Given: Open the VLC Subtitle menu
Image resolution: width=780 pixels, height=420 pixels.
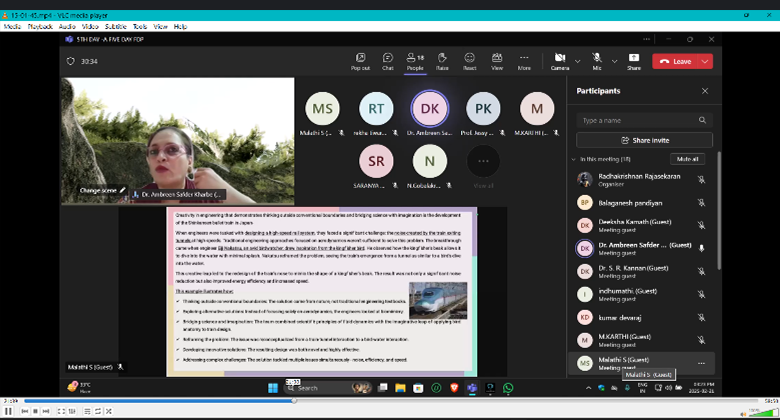Looking at the screenshot, I should click(x=117, y=27).
